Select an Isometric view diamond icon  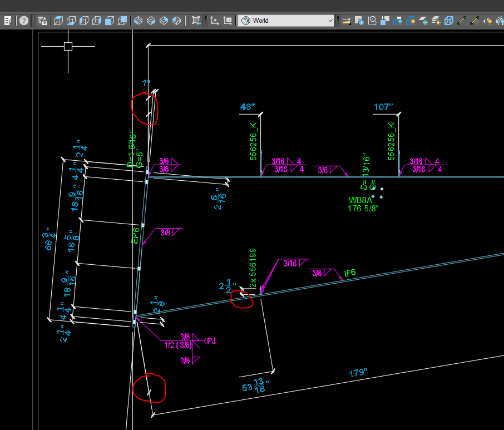tap(137, 21)
